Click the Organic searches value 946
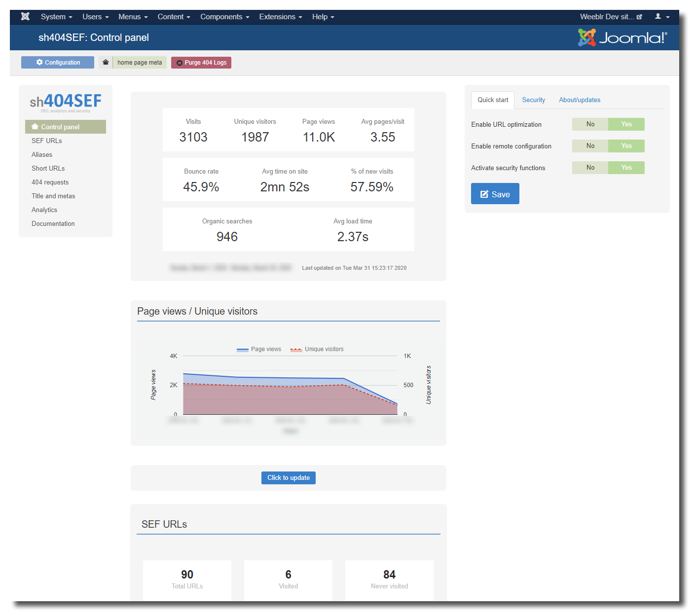This screenshot has height=616, width=694. coord(227,237)
